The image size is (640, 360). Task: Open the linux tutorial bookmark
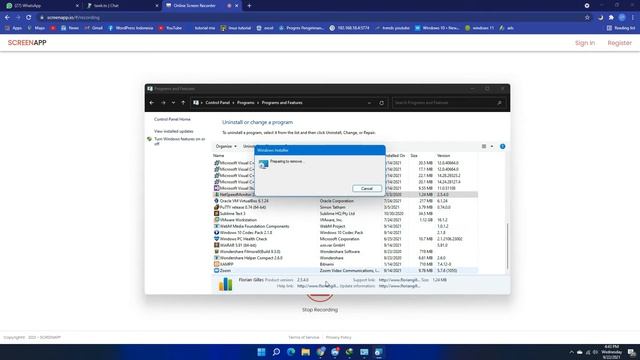click(x=236, y=28)
